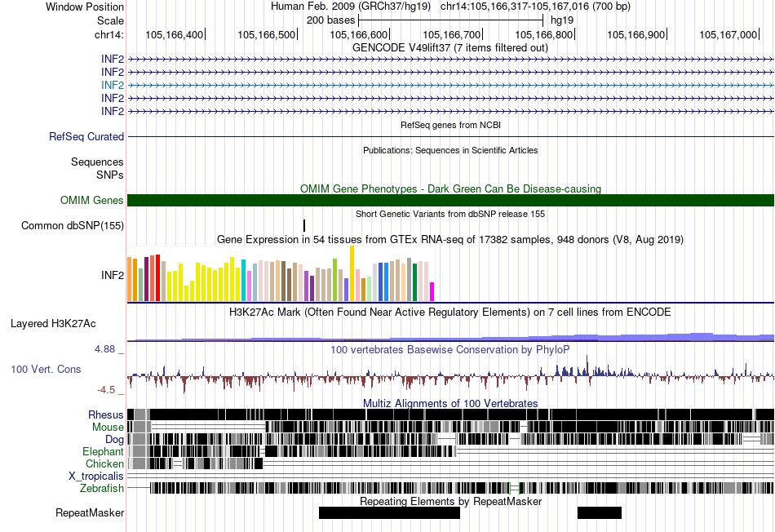Click the RepeatMasker track label
This screenshot has width=775, height=532.
tap(90, 512)
